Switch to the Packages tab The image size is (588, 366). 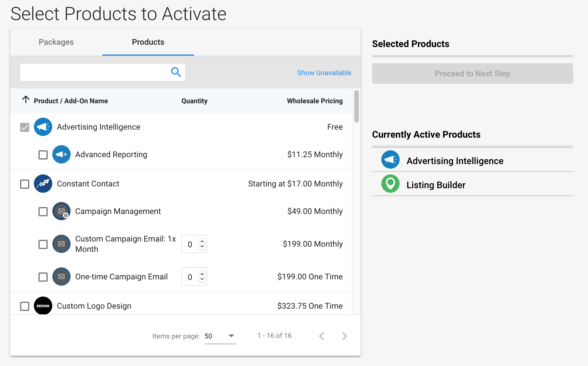pyautogui.click(x=56, y=42)
